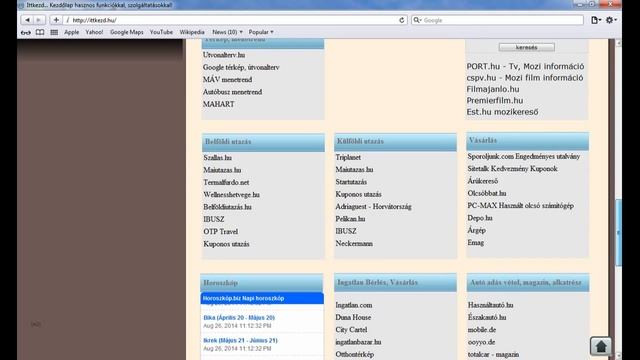640x360 pixels.
Task: Open the Olcsóbbat.hu link
Action: point(487,193)
